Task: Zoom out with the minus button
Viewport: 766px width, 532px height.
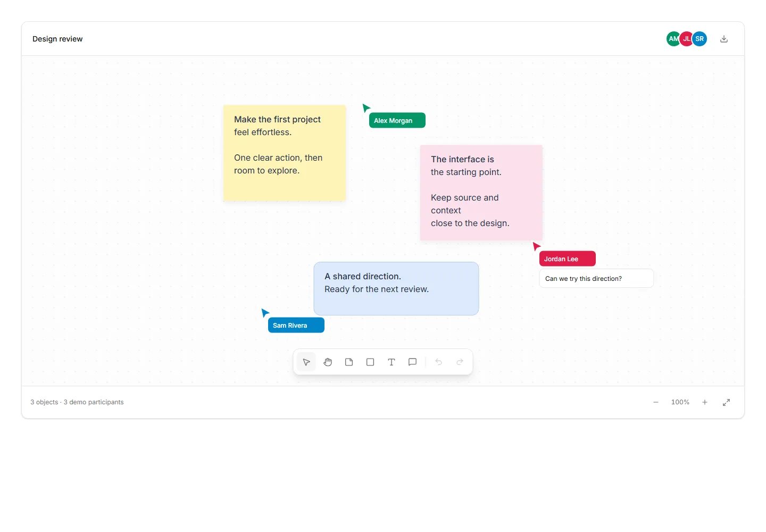Action: point(656,402)
